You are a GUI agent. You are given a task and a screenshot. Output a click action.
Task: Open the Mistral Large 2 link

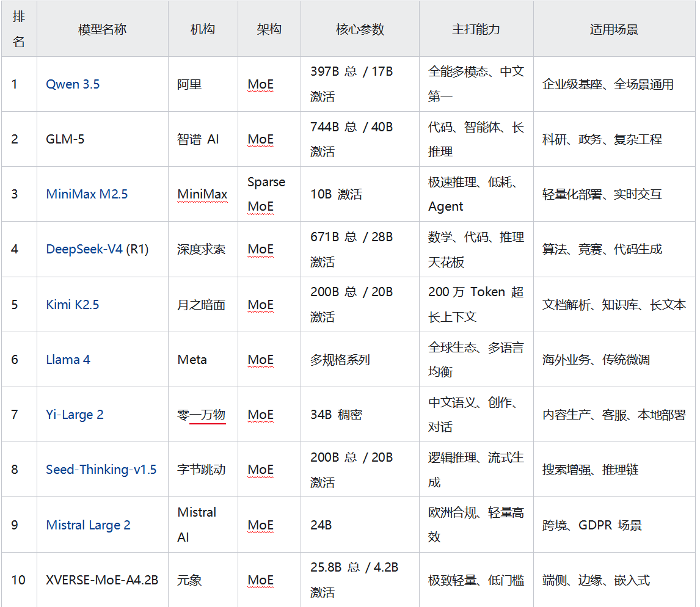(x=88, y=525)
